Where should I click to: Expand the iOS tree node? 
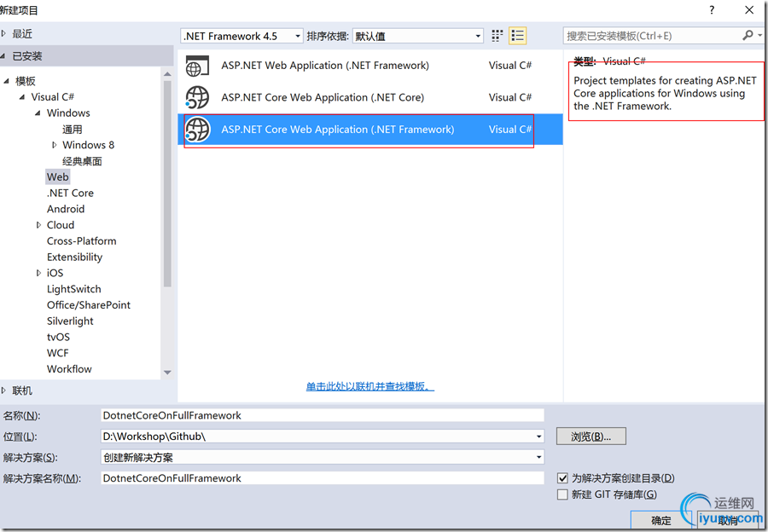point(38,273)
